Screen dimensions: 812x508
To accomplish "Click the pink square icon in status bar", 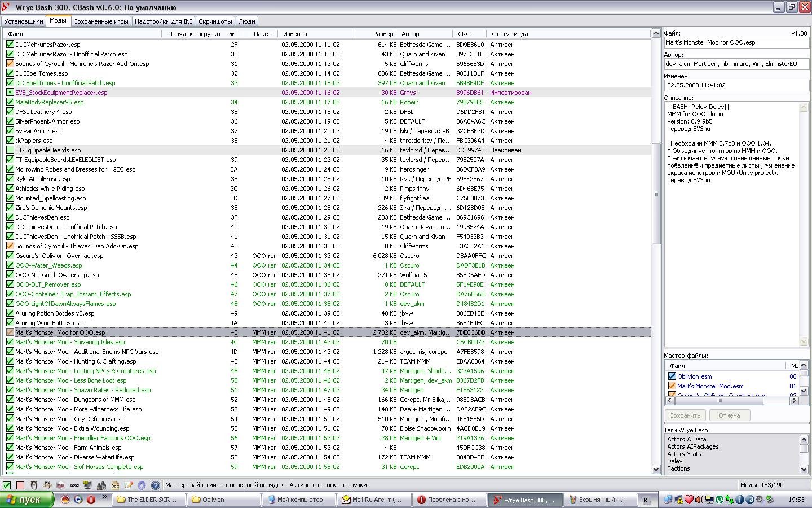I will [20, 485].
